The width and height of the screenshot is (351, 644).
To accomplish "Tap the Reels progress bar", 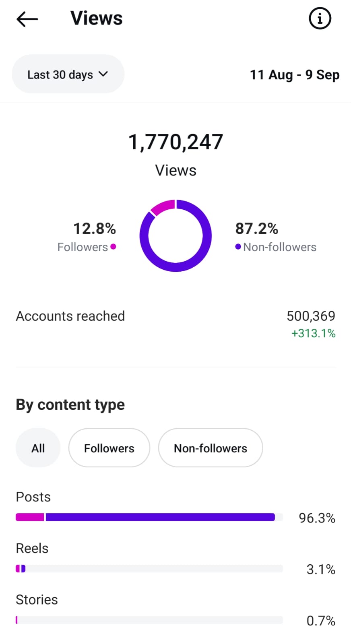I will point(149,569).
